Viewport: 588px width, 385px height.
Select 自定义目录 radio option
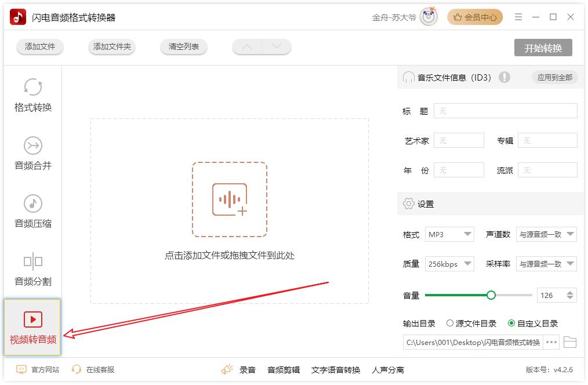pyautogui.click(x=511, y=324)
